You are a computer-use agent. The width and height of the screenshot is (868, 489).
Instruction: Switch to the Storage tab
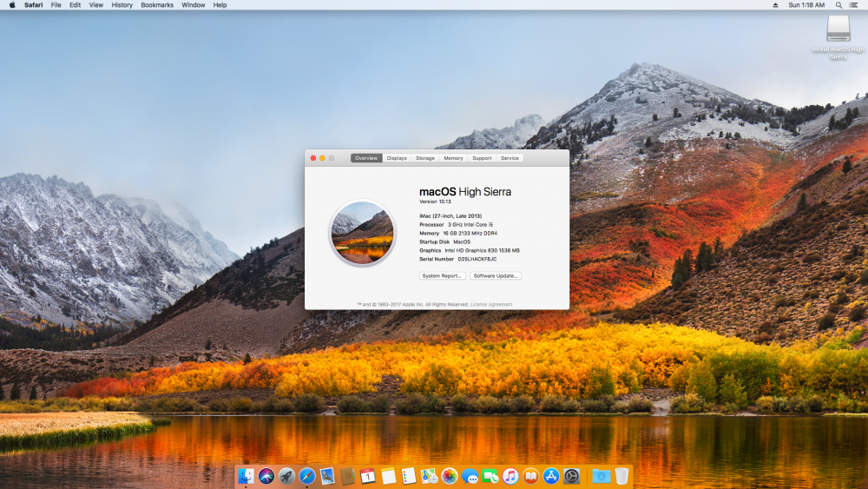click(x=425, y=158)
